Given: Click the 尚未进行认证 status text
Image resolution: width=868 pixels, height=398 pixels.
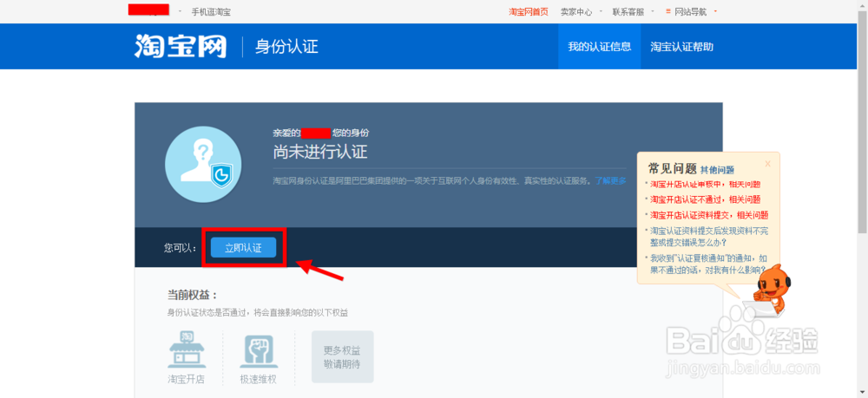Looking at the screenshot, I should 320,151.
